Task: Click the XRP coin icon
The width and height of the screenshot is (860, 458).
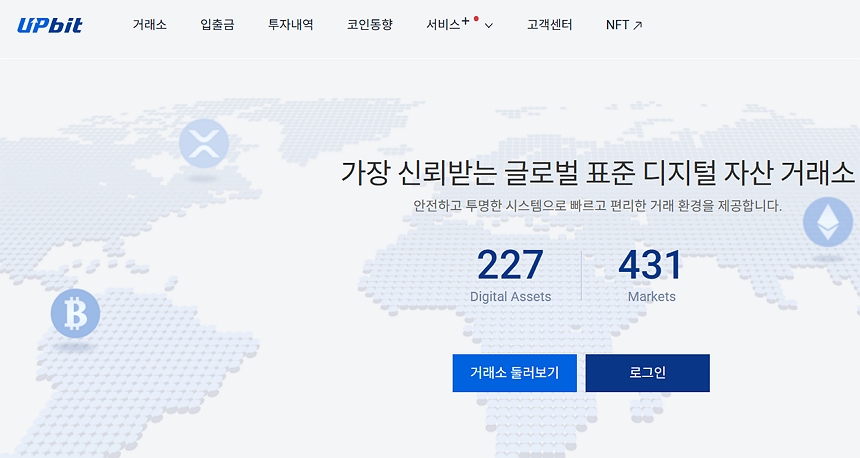Action: (204, 143)
